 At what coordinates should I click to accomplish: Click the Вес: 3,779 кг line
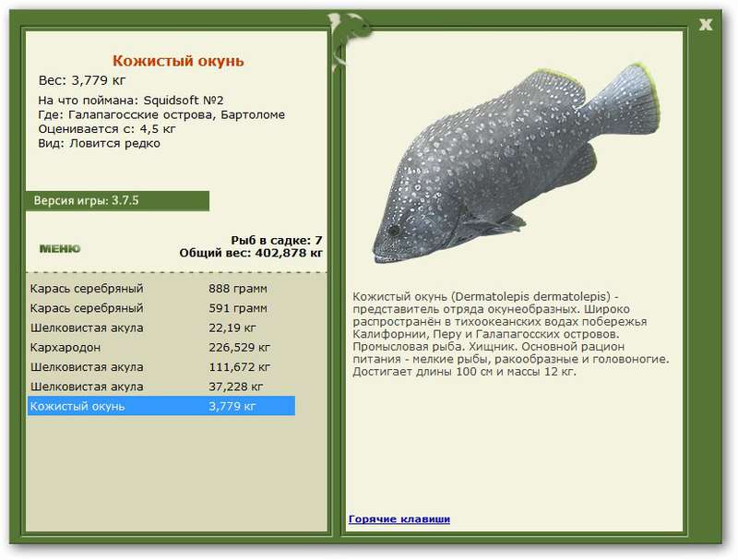(82, 80)
